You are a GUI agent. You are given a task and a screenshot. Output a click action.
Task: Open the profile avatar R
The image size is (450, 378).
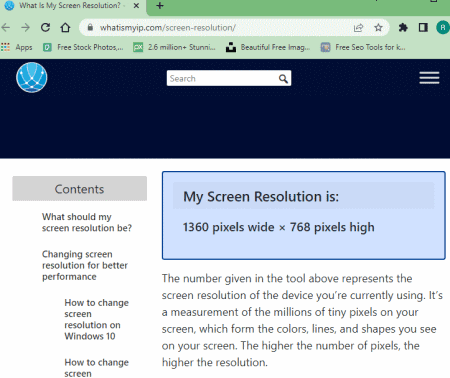click(x=443, y=27)
